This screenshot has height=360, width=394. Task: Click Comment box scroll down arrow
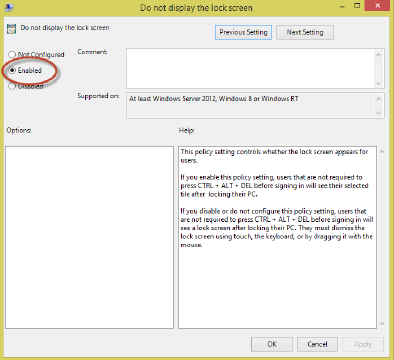(378, 83)
